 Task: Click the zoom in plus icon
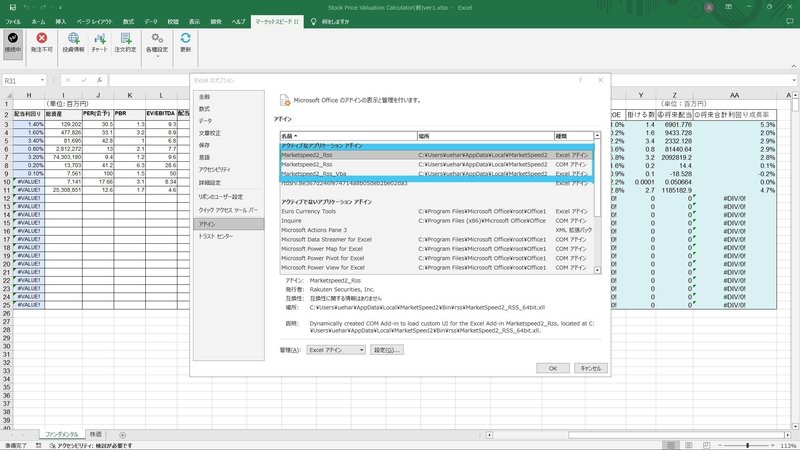click(x=773, y=445)
